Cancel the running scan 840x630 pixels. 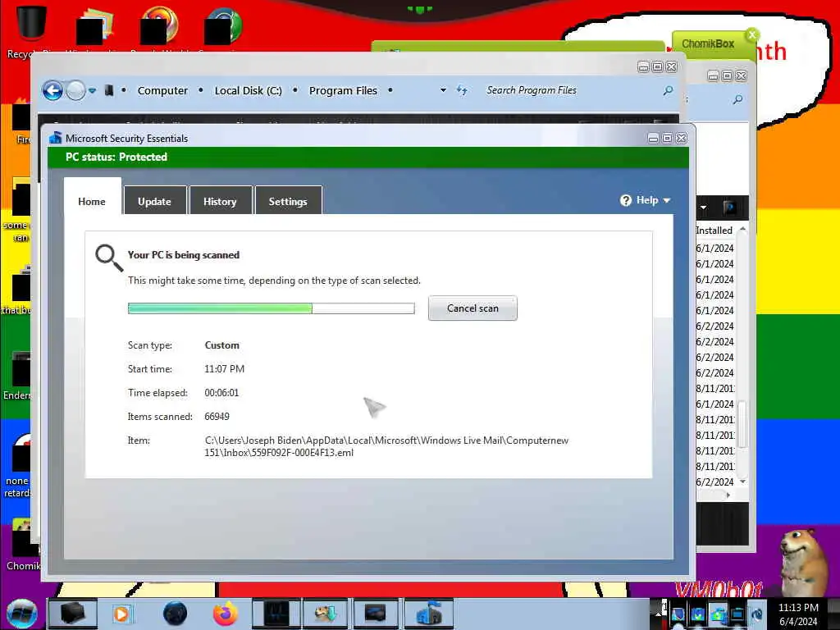click(x=472, y=308)
